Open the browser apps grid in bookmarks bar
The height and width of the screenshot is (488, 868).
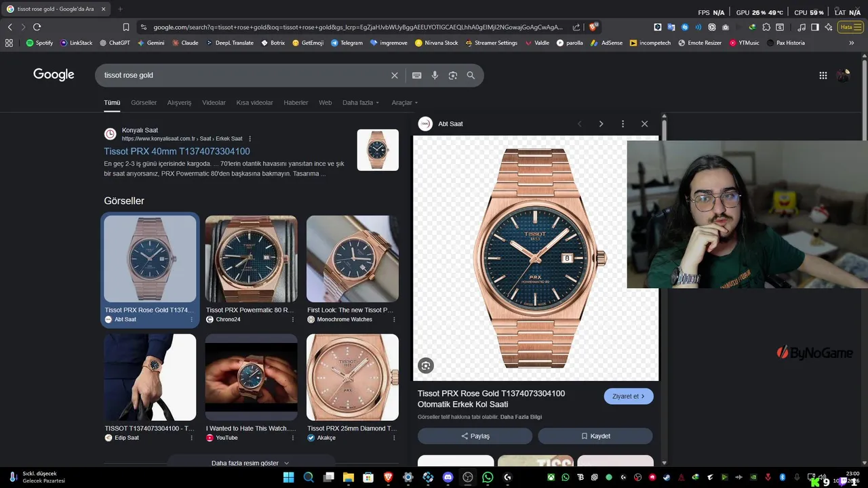tap(9, 43)
